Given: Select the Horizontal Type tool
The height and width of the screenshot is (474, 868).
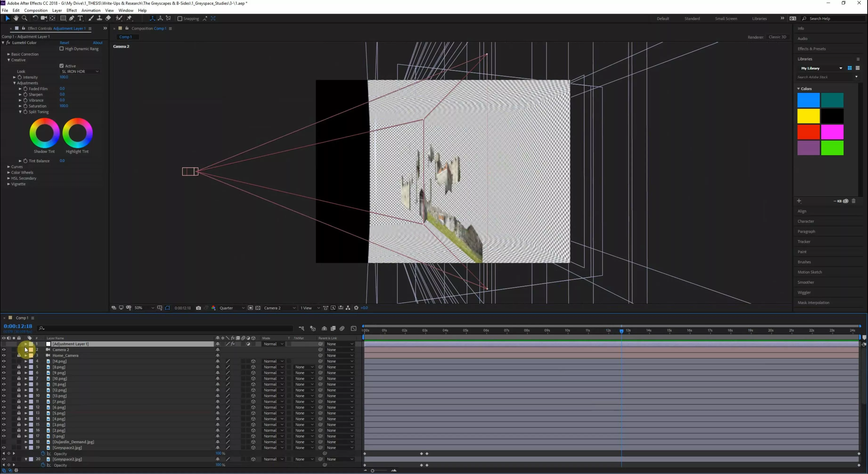Looking at the screenshot, I should pos(80,18).
